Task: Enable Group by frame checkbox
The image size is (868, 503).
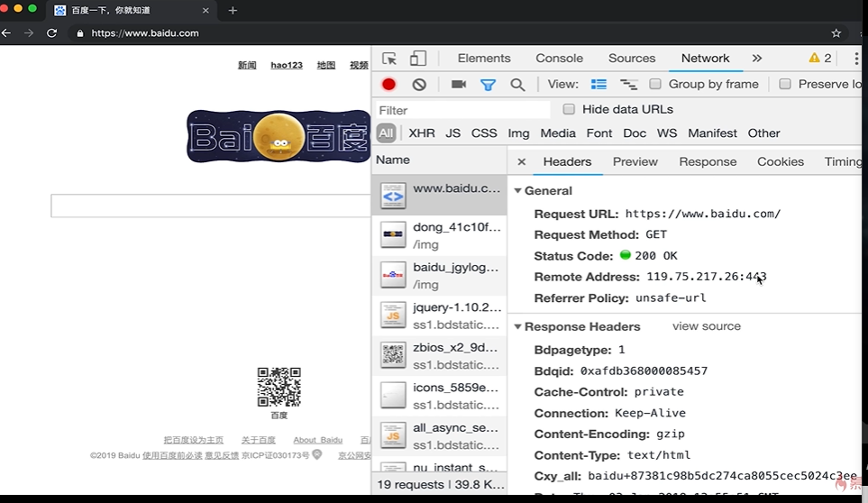Action: coord(655,84)
